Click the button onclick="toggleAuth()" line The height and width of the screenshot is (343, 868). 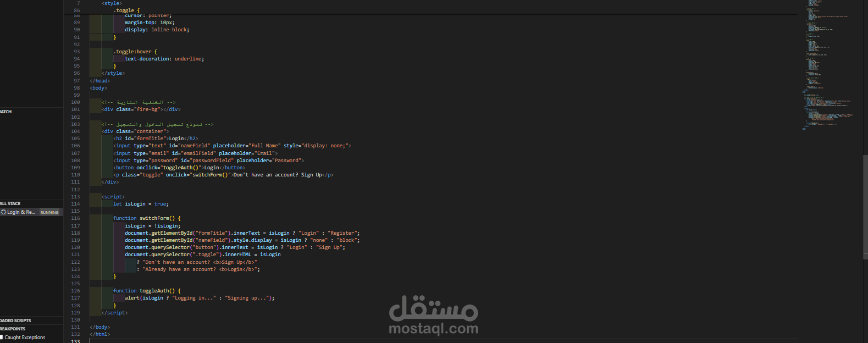[x=179, y=168]
